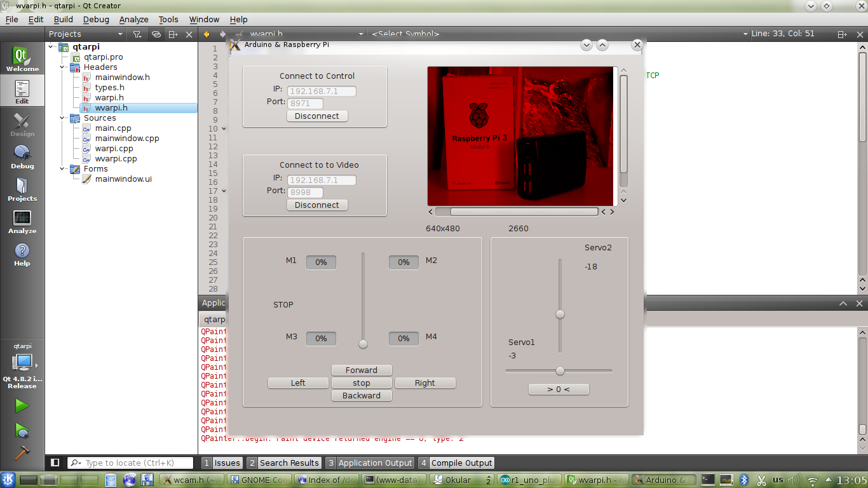The image size is (868, 488).
Task: Collapse the Sources folder
Action: coord(63,118)
